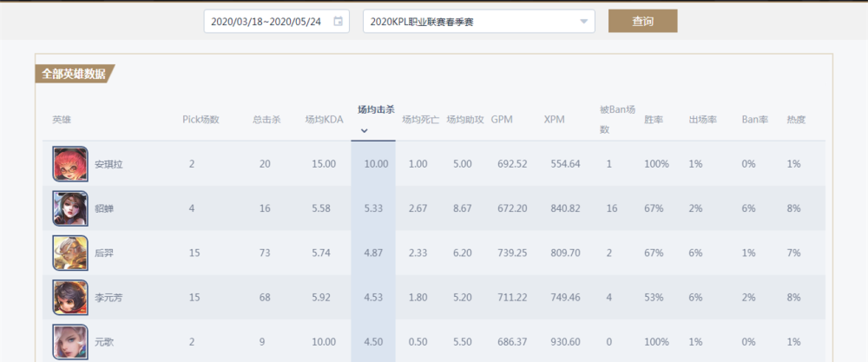Click 元歌 KDA value 10.00
Screen dimensions: 868x362
point(324,342)
